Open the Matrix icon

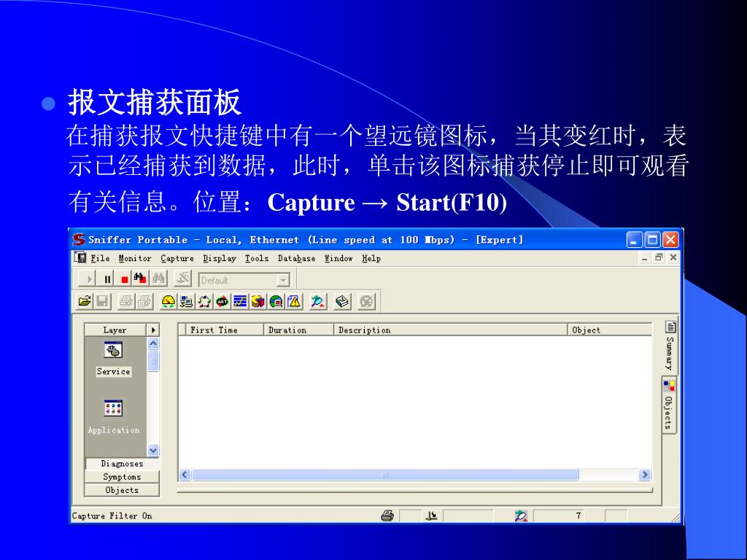pyautogui.click(x=204, y=301)
